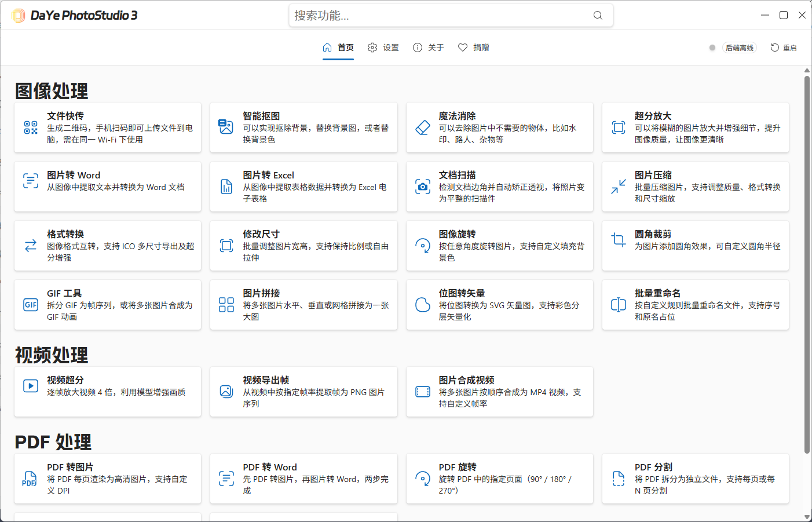Select the 魔法消除 eraser icon
This screenshot has height=522, width=812.
coord(423,127)
